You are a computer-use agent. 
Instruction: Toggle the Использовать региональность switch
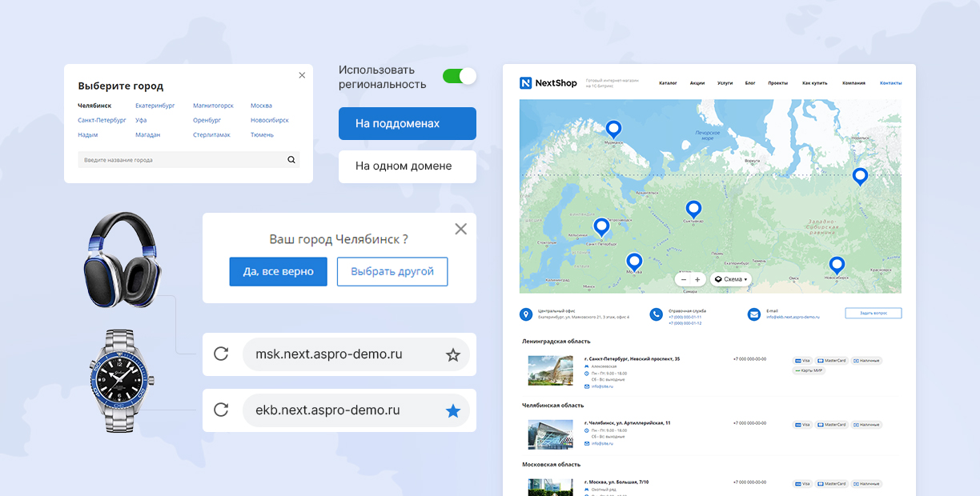click(459, 74)
